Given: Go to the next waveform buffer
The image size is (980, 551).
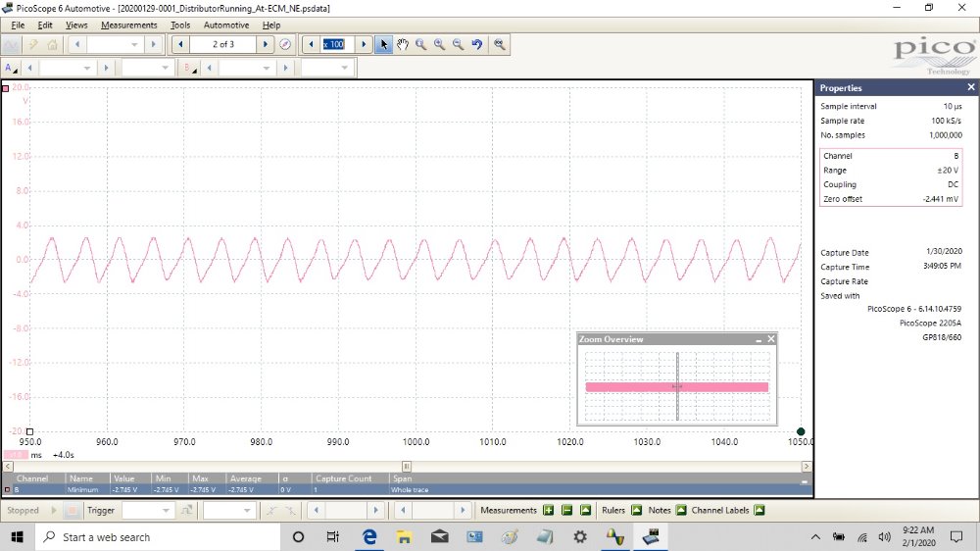Looking at the screenshot, I should (265, 44).
